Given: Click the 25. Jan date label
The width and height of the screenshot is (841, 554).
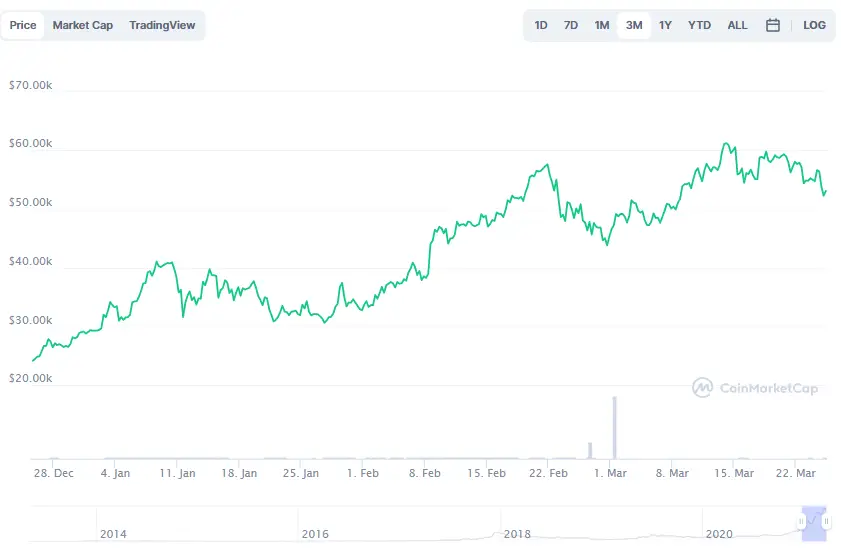Looking at the screenshot, I should [x=300, y=473].
